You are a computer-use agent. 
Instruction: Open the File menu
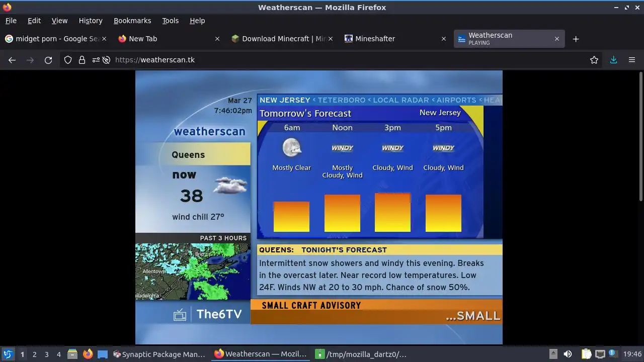[x=11, y=21]
